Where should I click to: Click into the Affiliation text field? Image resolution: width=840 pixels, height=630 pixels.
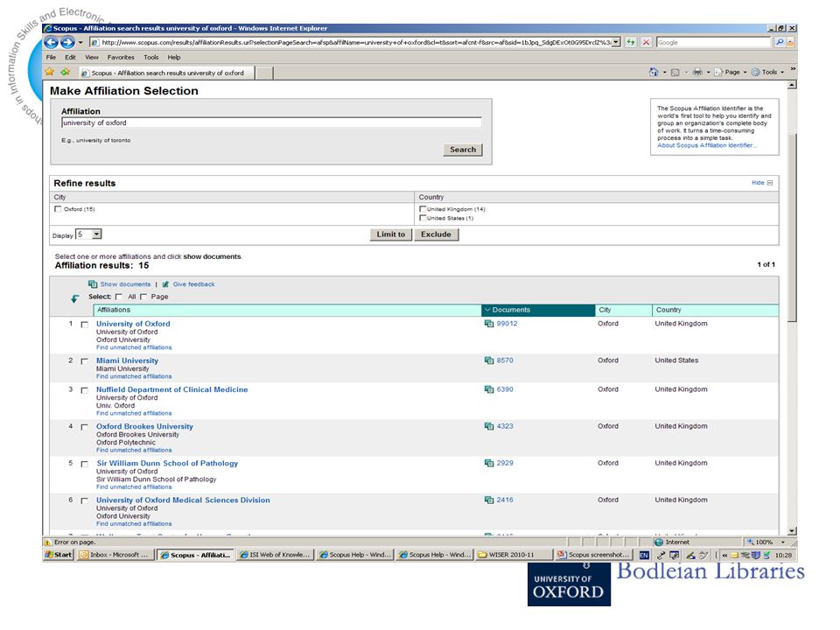pyautogui.click(x=271, y=122)
